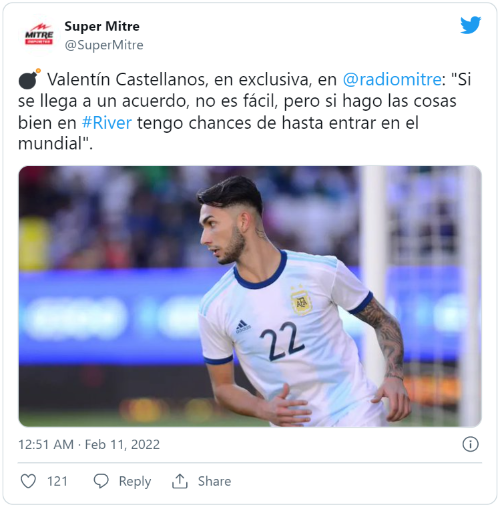Open the footballer photo in the tweet
The height and width of the screenshot is (507, 500).
[250, 296]
